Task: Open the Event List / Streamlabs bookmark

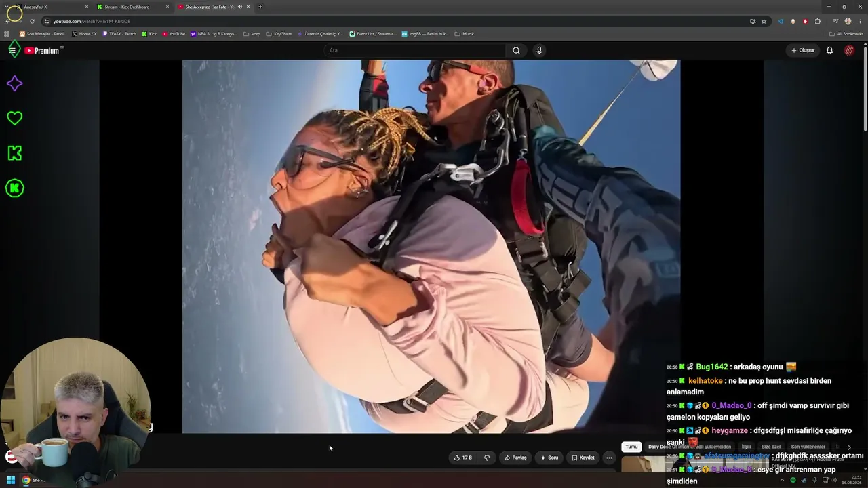Action: coord(373,34)
